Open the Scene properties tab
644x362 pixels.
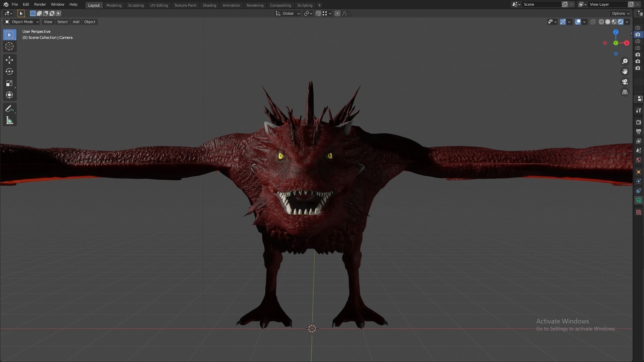tap(639, 150)
